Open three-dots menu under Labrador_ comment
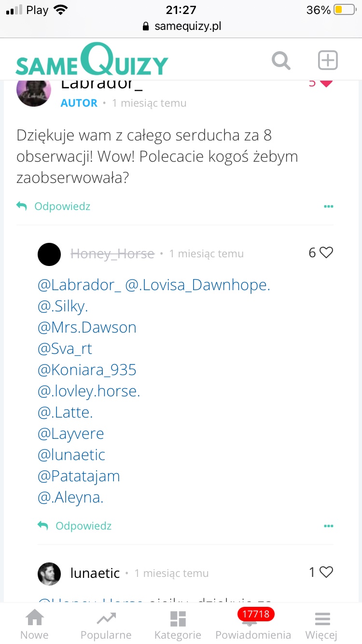 (x=329, y=207)
